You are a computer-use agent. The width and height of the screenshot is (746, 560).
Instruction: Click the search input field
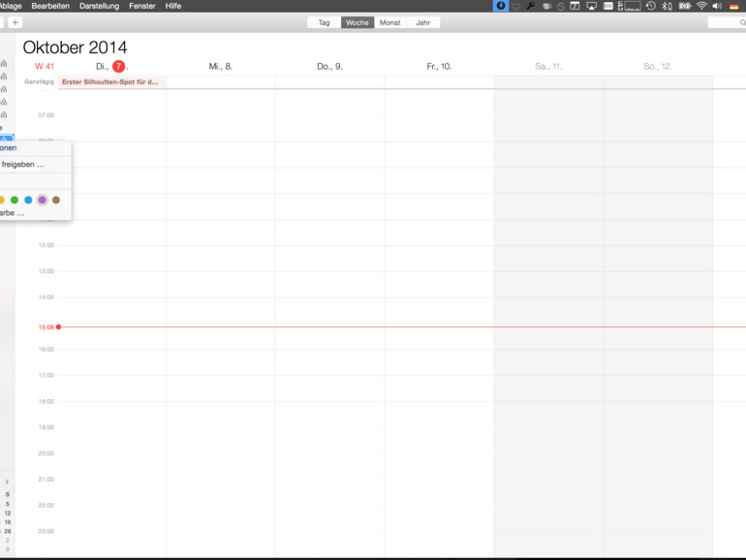click(x=727, y=22)
